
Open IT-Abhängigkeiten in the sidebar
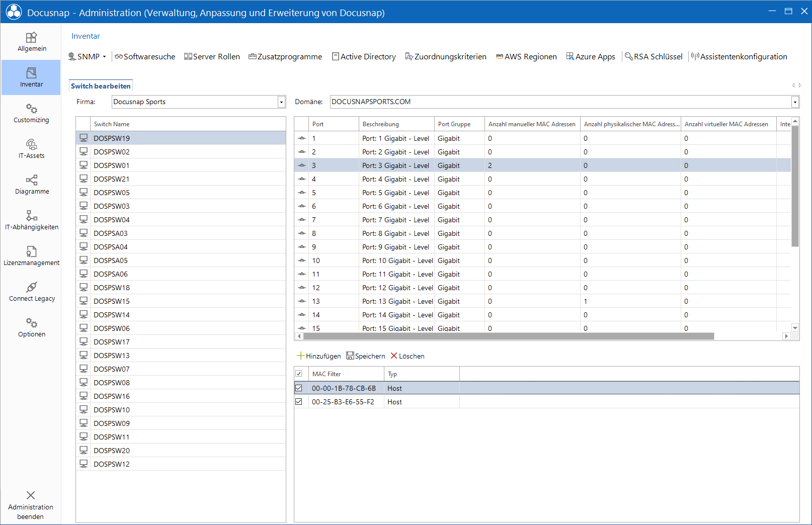31,220
